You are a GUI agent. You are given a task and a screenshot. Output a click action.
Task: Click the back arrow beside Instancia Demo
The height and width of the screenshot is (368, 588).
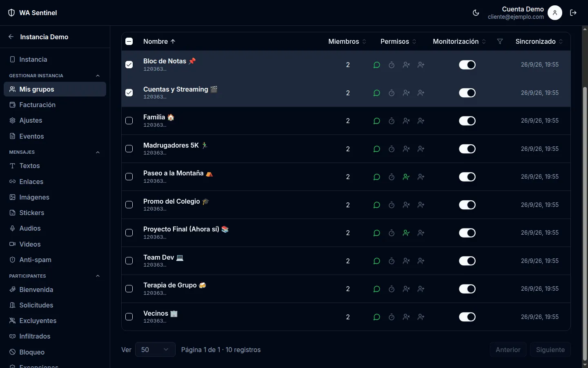tap(11, 37)
